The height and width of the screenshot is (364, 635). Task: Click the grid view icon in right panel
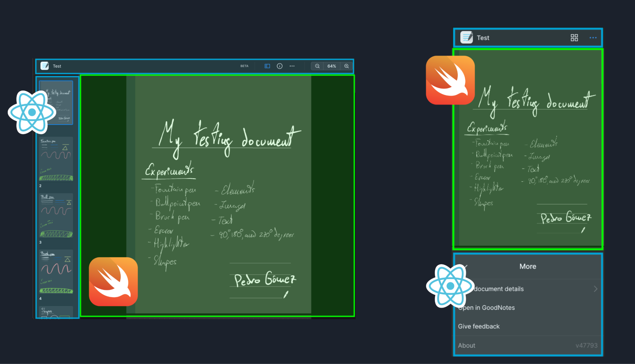tap(574, 38)
